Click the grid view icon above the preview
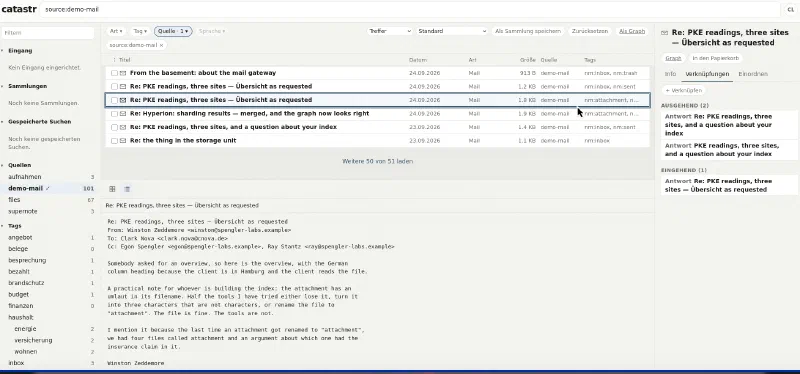Screen dimensions: 800x374 112,189
